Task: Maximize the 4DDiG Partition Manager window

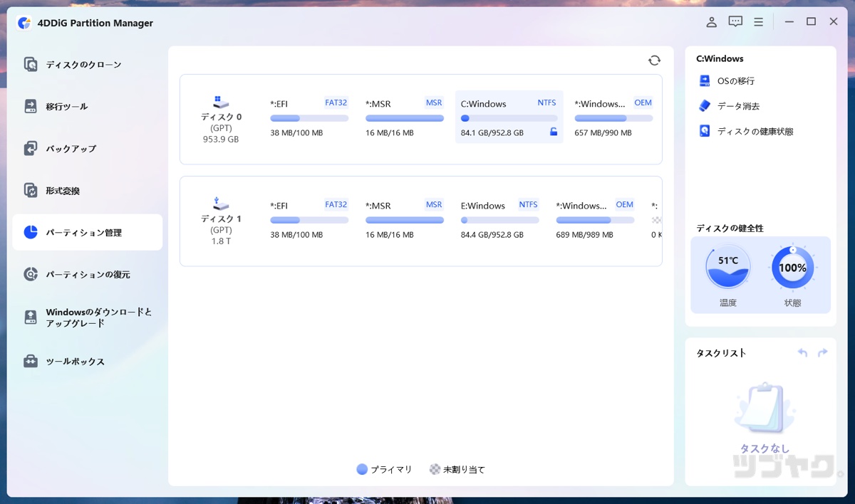Action: 811,22
